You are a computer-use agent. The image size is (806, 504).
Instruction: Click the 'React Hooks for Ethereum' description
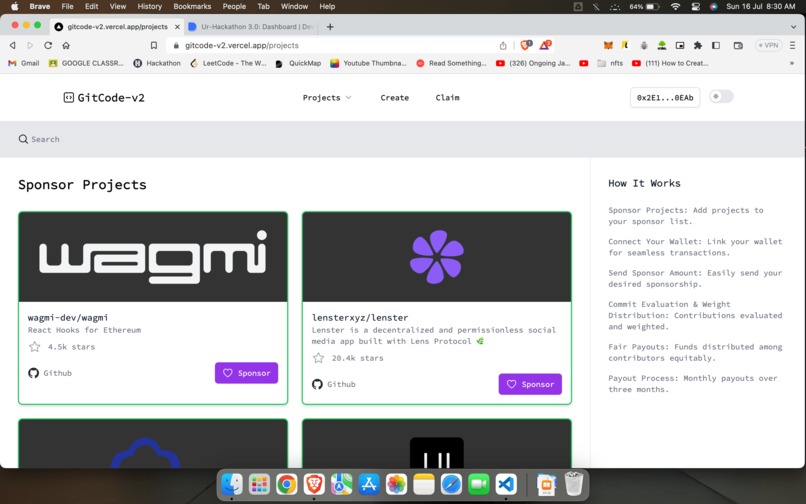84,330
